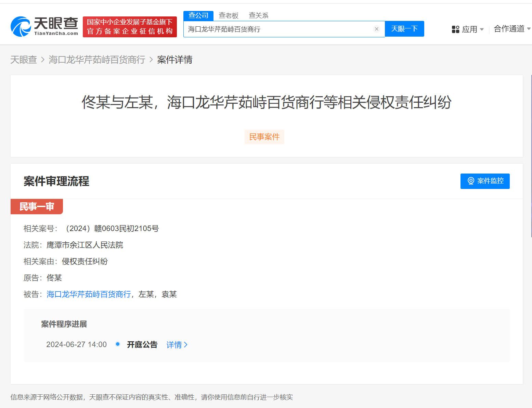This screenshot has height=408, width=532.
Task: Click the defendant name 袁某
Action: click(x=169, y=294)
